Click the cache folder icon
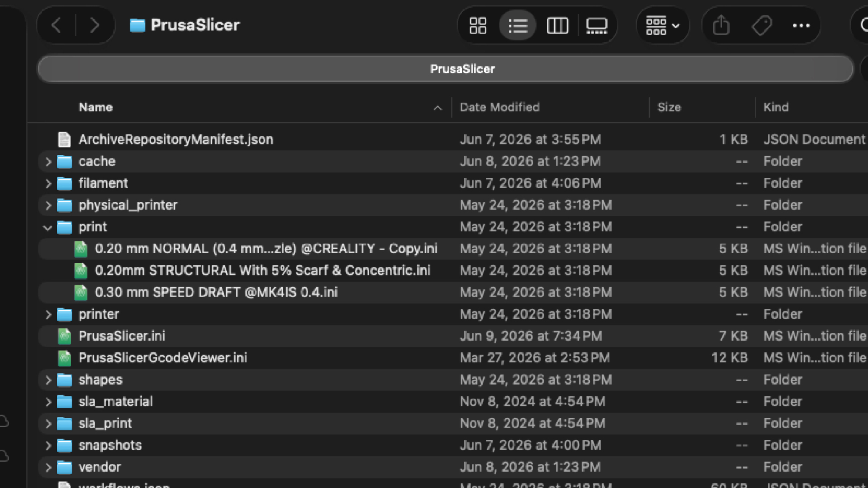The height and width of the screenshot is (488, 868). tap(64, 161)
